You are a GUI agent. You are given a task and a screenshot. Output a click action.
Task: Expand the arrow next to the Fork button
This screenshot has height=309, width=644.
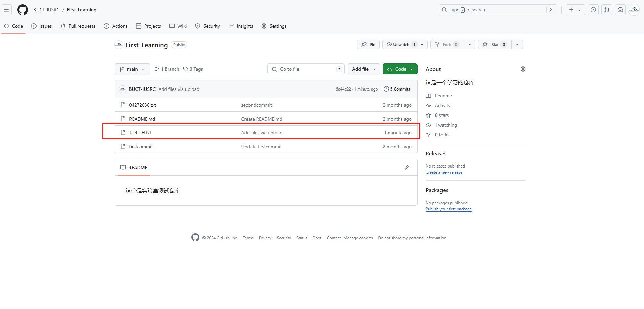[470, 44]
